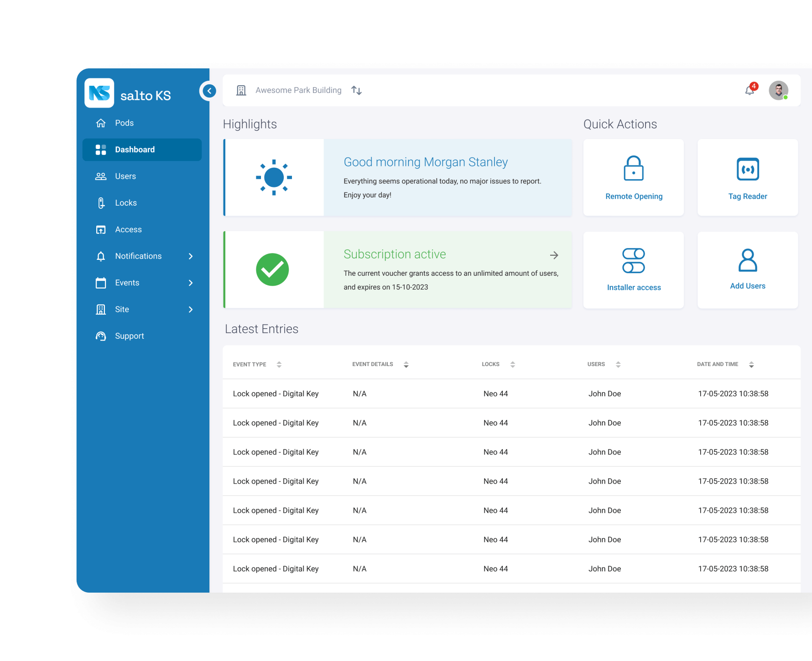Click the Installer access toggle icon
The width and height of the screenshot is (812, 661).
pyautogui.click(x=633, y=260)
